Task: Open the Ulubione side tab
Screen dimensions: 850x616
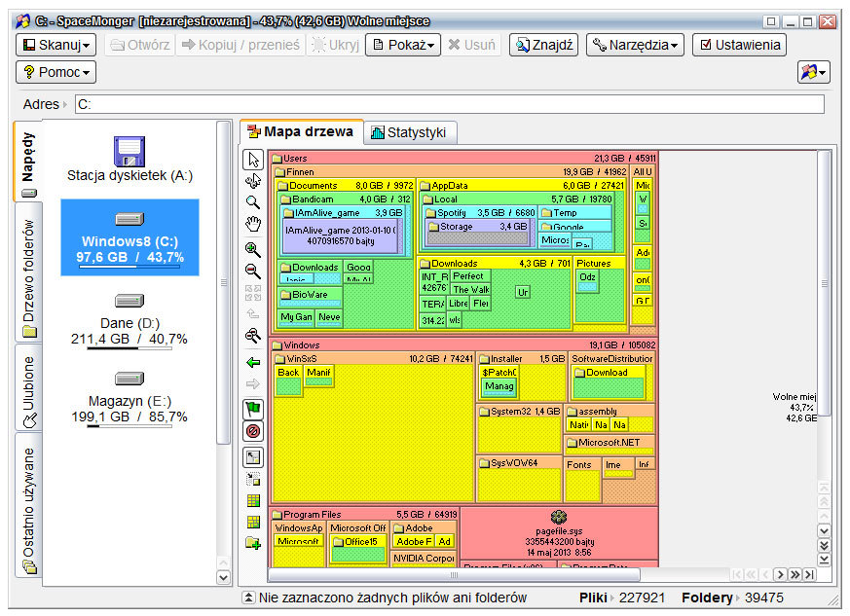Action: [x=28, y=387]
